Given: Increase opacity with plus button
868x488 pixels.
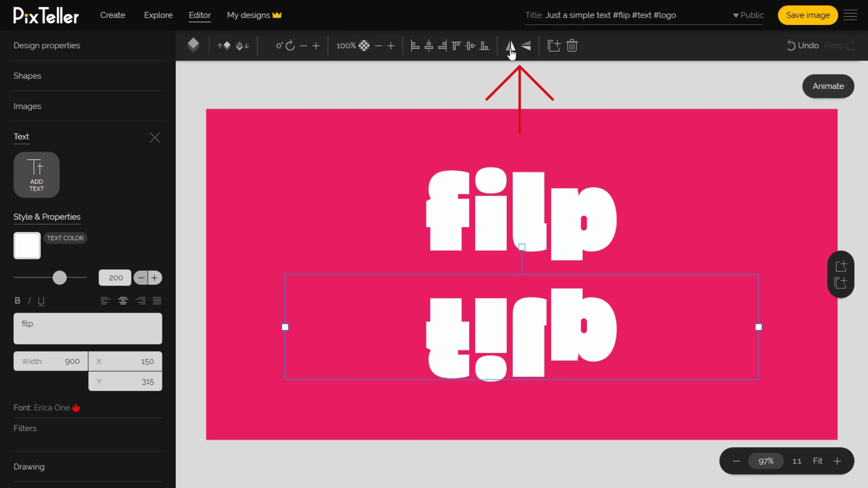Looking at the screenshot, I should [391, 46].
